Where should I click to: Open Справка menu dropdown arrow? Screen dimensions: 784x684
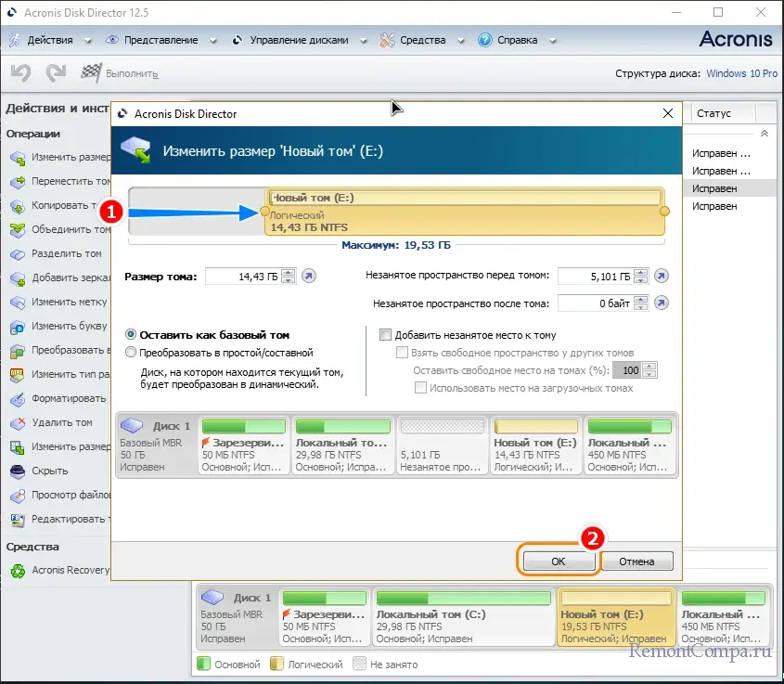coord(552,41)
